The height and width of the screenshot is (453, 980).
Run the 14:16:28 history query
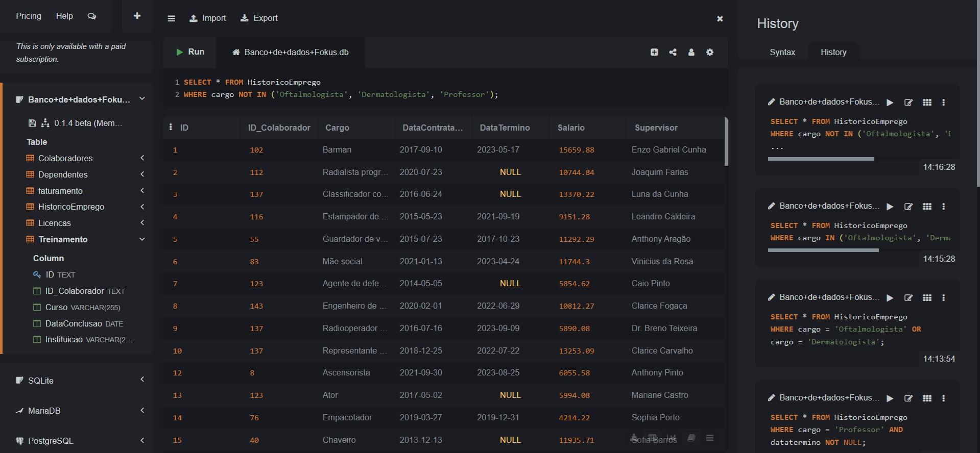click(x=890, y=103)
